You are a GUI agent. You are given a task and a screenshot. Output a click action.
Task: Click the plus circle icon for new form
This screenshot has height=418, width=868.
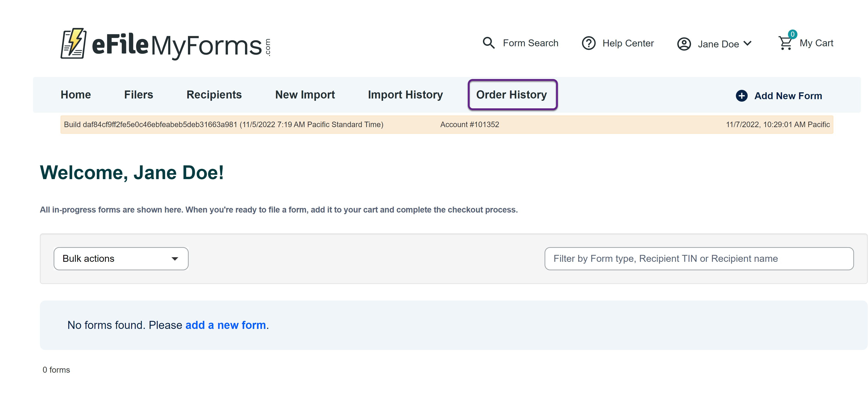point(741,96)
